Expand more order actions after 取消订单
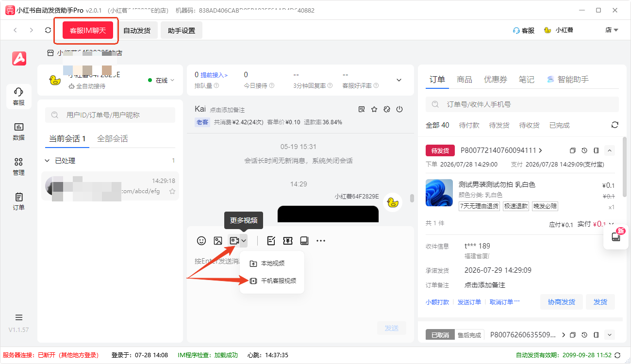The image size is (631, 364). (x=517, y=302)
